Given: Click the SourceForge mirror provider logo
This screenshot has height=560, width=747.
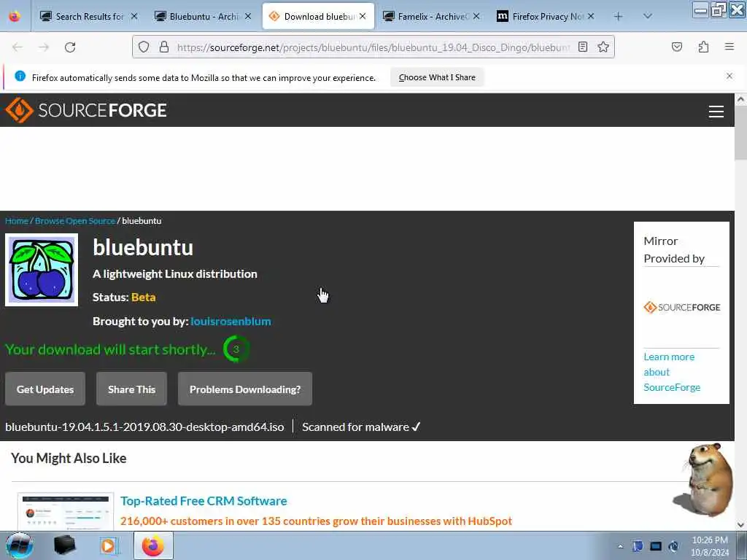Looking at the screenshot, I should [682, 308].
